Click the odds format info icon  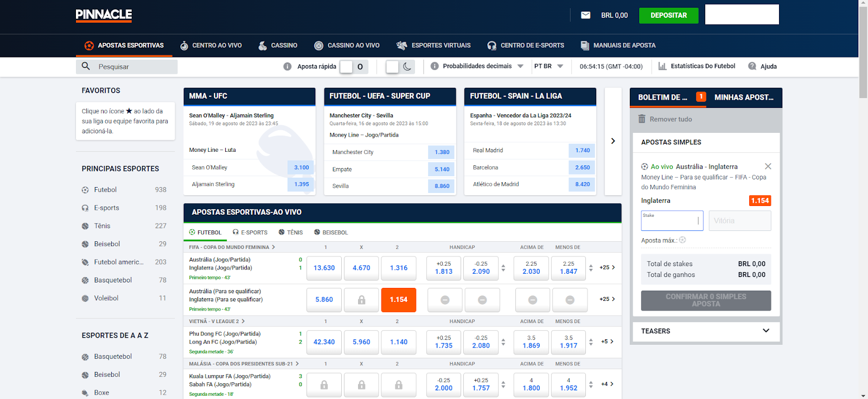click(435, 66)
